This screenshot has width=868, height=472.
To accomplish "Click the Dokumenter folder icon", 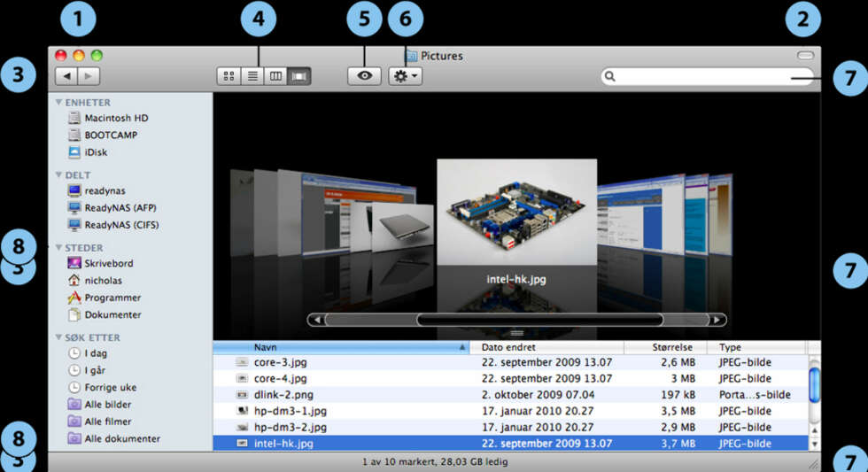I will point(74,315).
